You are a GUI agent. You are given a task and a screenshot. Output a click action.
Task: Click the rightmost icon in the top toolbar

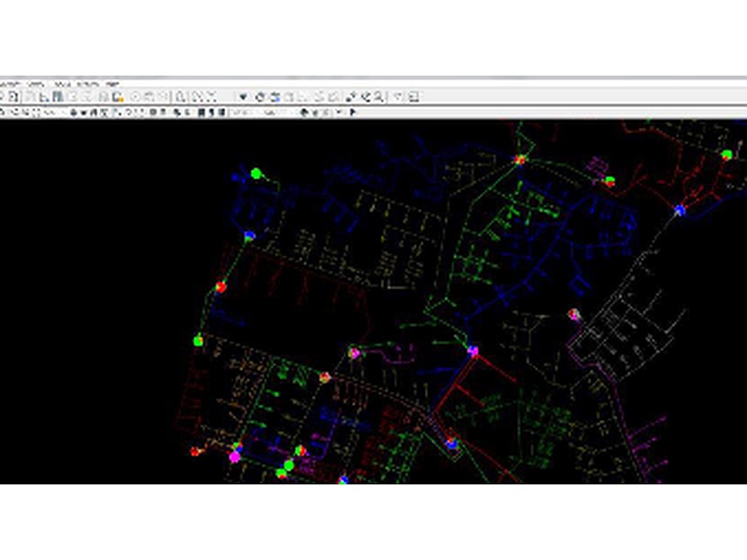[x=413, y=96]
